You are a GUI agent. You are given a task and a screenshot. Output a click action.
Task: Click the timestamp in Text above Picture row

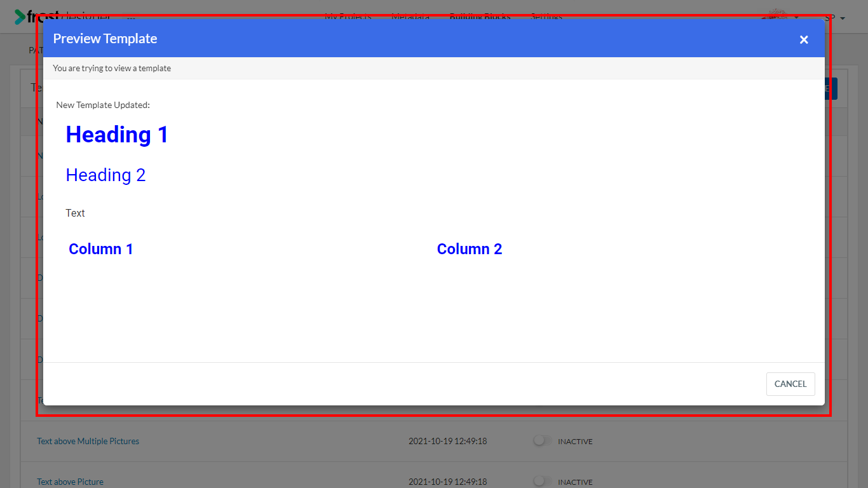447,482
